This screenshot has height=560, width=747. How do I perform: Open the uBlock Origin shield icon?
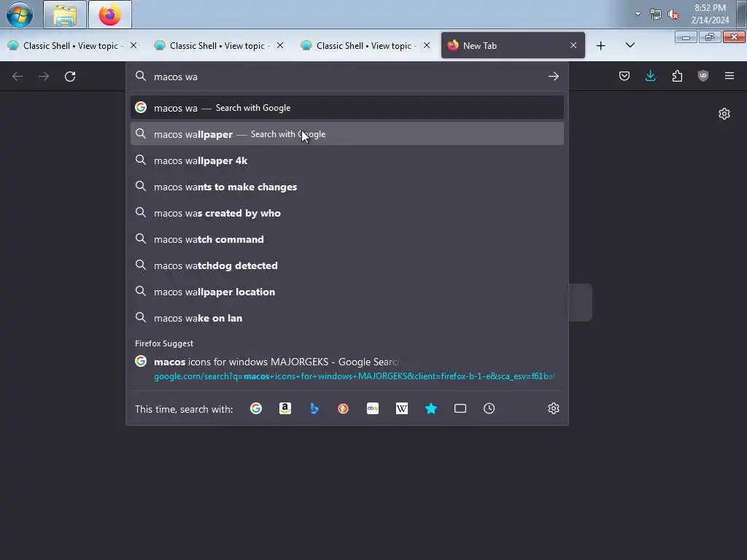(703, 76)
